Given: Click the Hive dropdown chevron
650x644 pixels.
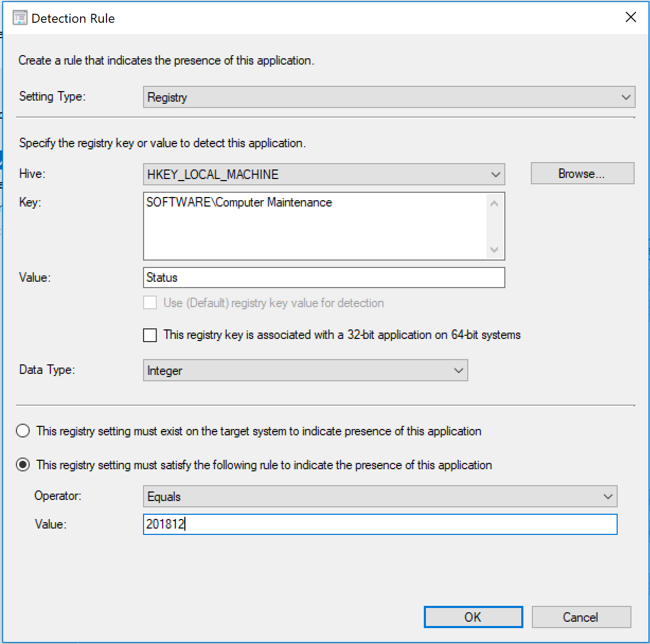Looking at the screenshot, I should (495, 174).
